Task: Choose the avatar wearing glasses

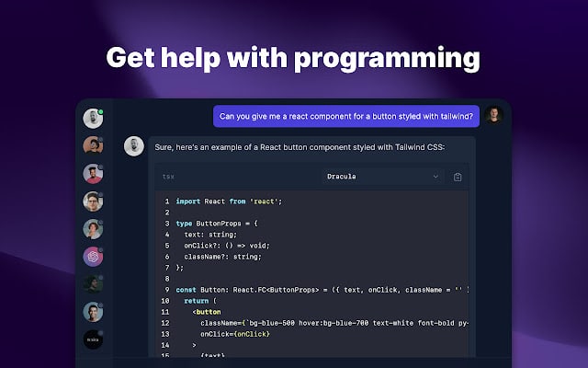Action: pyautogui.click(x=93, y=201)
